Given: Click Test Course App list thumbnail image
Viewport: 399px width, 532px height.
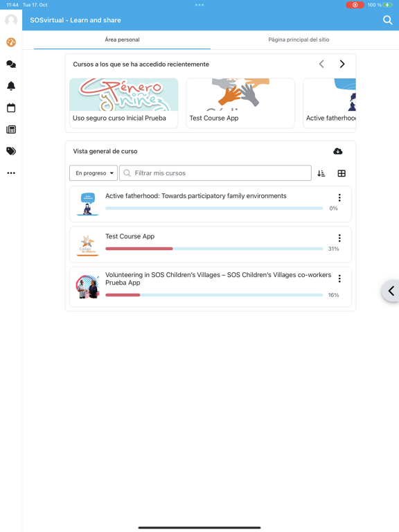Looking at the screenshot, I should click(x=87, y=245).
